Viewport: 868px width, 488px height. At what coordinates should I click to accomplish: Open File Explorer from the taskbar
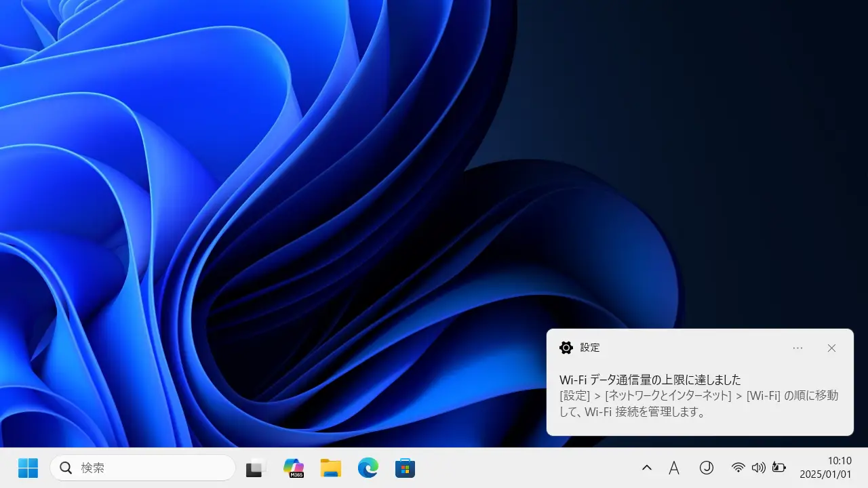coord(330,467)
